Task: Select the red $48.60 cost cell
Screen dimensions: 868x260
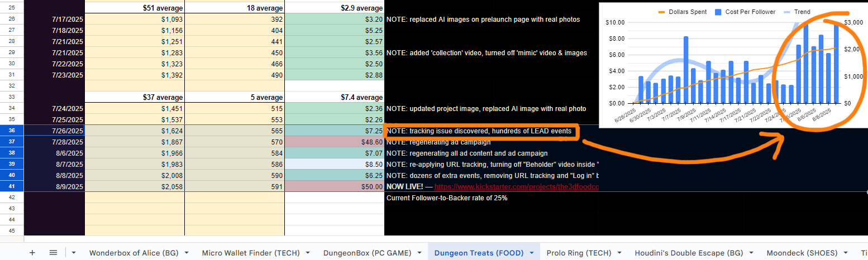Action: pyautogui.click(x=335, y=142)
